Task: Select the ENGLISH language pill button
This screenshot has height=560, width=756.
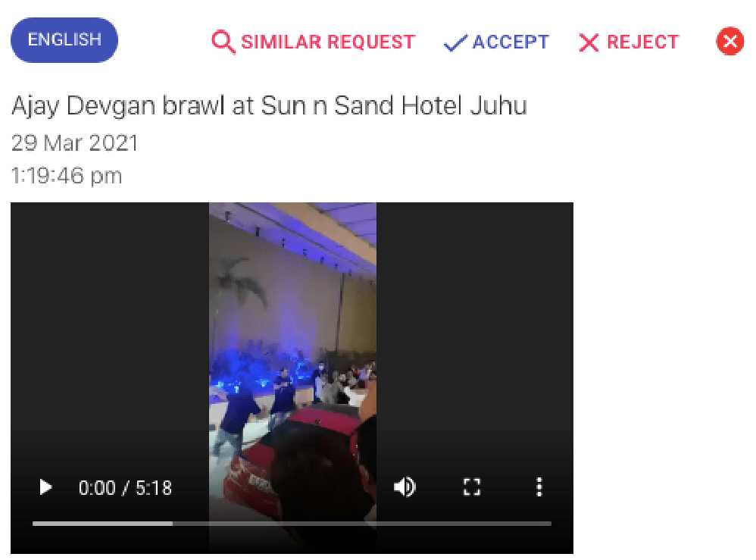Action: point(64,39)
